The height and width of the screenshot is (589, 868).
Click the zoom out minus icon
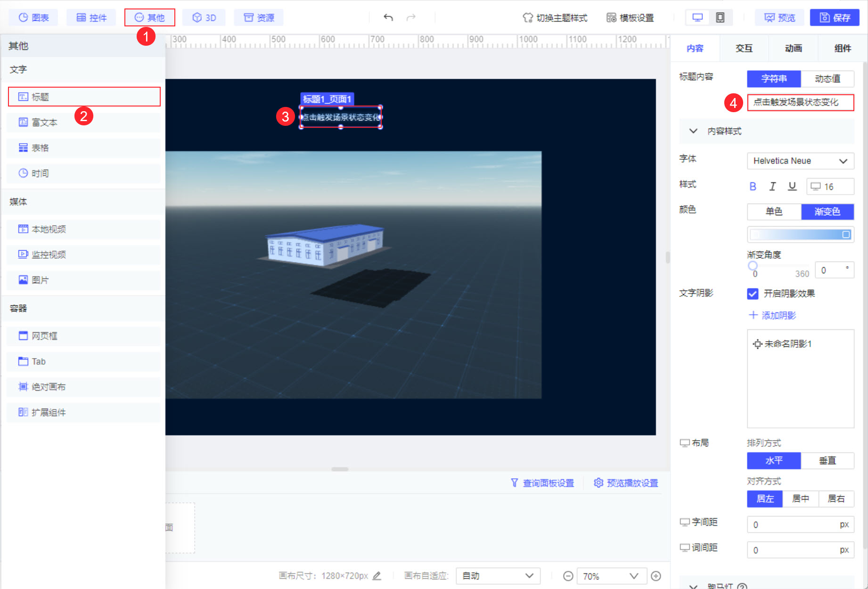[568, 576]
